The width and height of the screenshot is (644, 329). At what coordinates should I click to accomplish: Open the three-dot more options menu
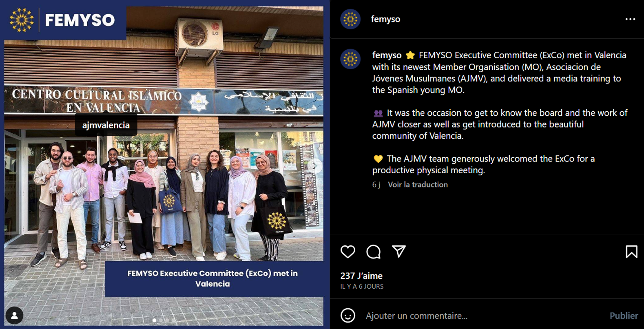click(630, 19)
